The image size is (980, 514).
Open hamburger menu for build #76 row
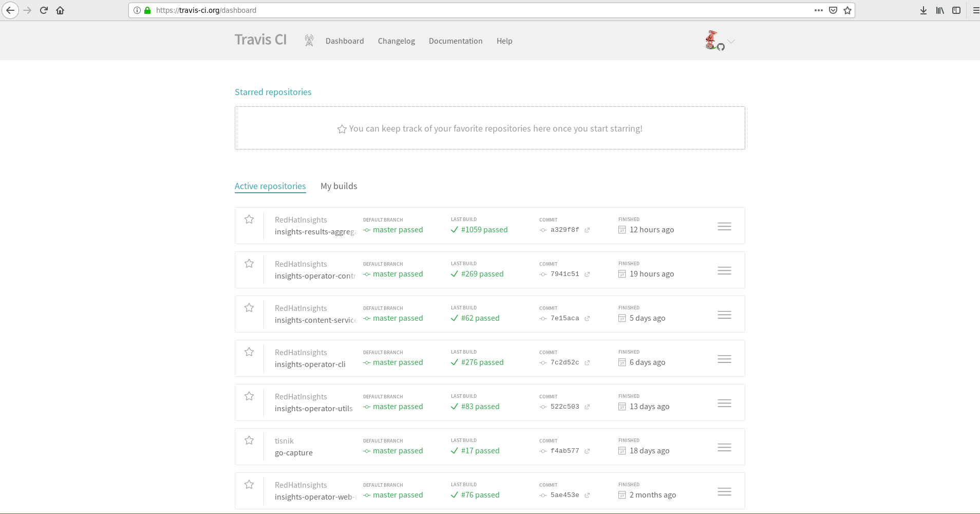coord(724,492)
